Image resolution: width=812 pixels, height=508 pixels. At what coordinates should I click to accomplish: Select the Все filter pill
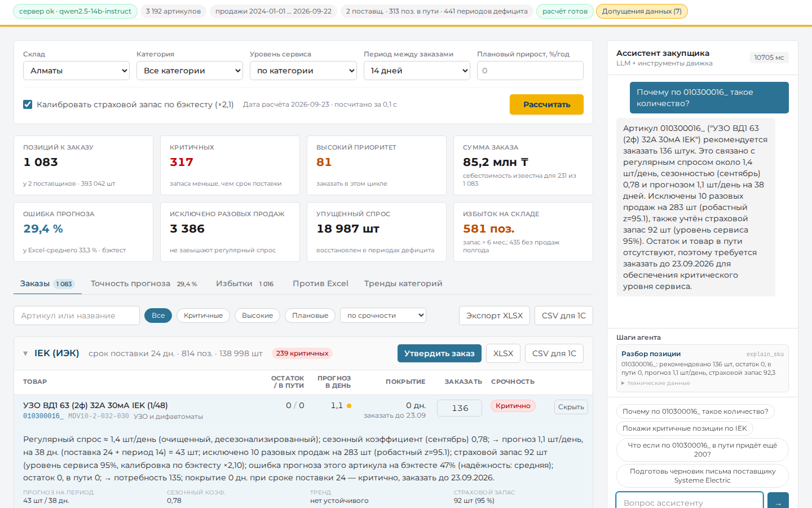(x=158, y=316)
